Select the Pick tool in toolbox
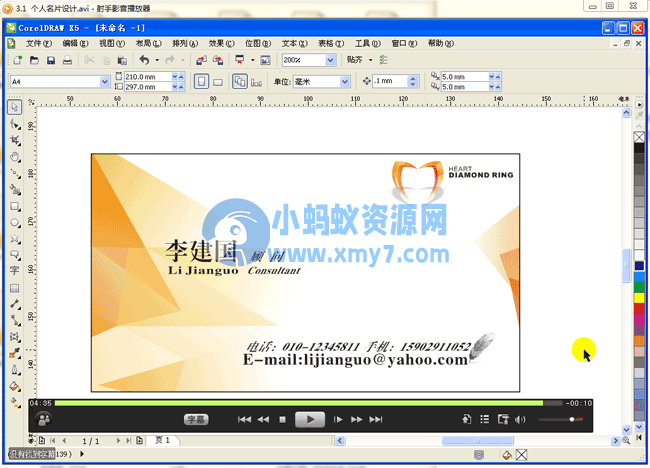 pyautogui.click(x=15, y=107)
